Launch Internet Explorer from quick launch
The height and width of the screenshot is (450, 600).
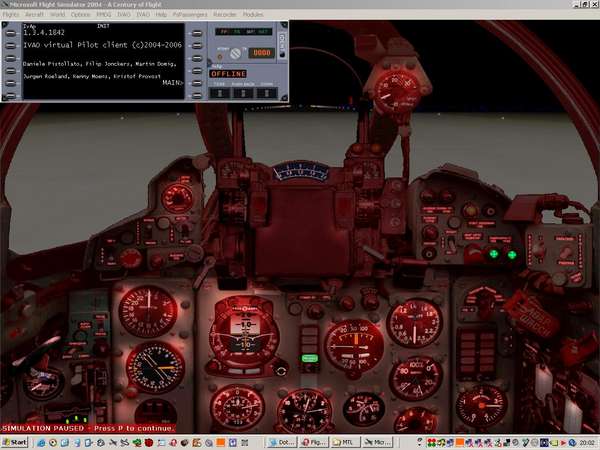41,443
